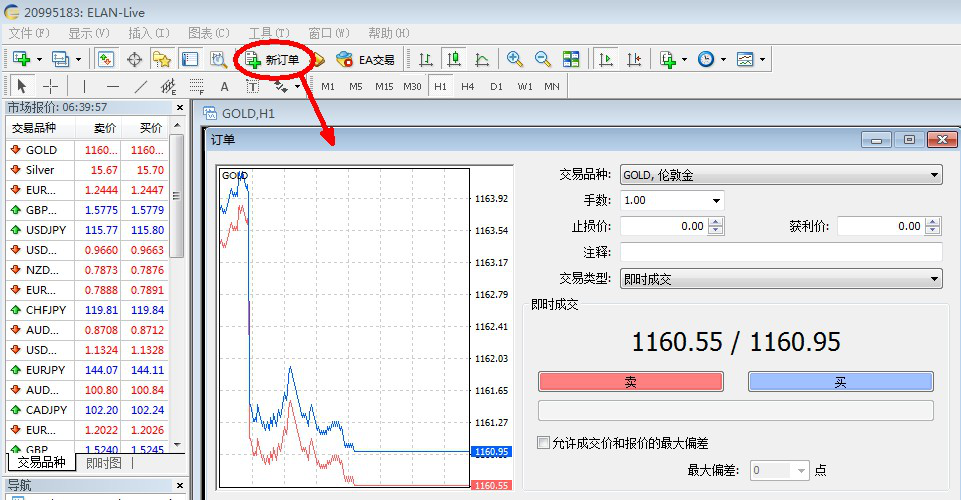Toggle the Market Watch panel icon
The height and width of the screenshot is (500, 961).
pos(106,59)
